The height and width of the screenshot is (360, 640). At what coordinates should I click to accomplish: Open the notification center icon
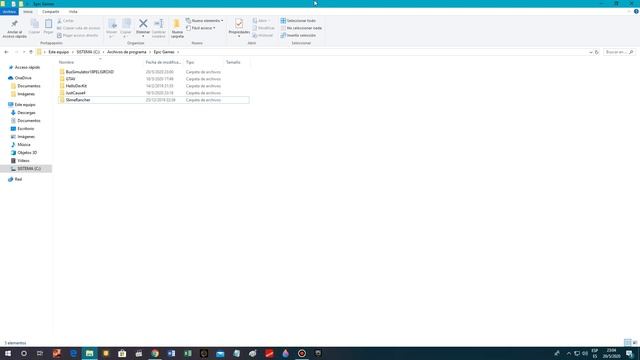coord(629,353)
